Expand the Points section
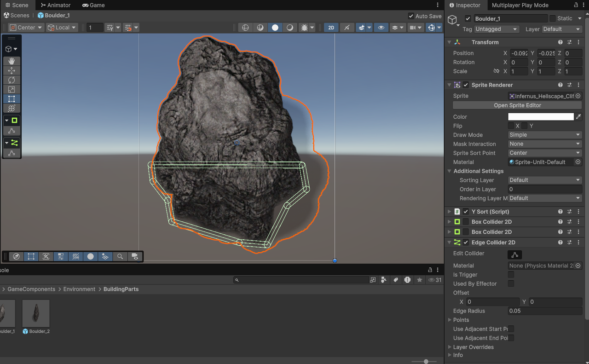589x364 pixels. point(450,320)
